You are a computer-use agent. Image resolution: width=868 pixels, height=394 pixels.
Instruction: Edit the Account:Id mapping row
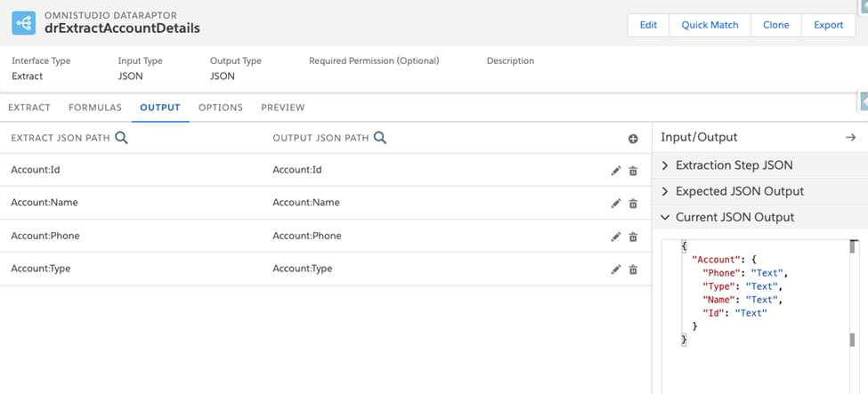615,171
